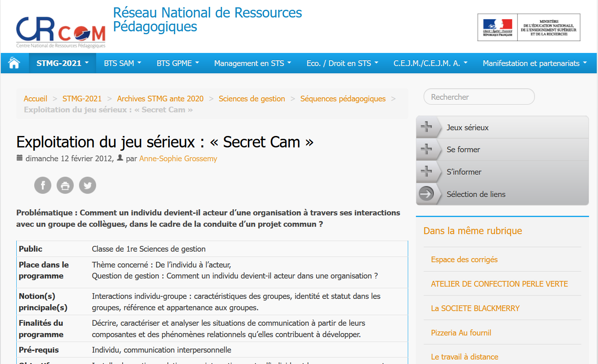Click the home icon in navigation bar
598x364 pixels.
click(14, 63)
